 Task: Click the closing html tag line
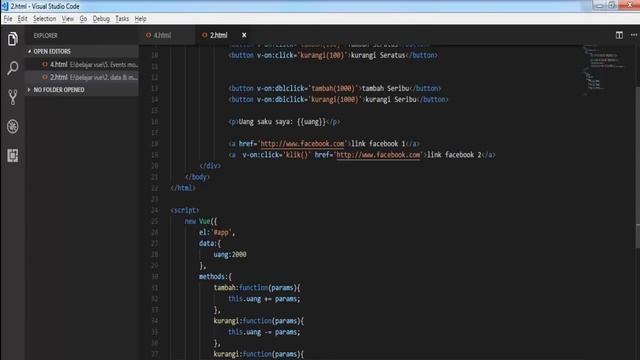click(x=183, y=188)
